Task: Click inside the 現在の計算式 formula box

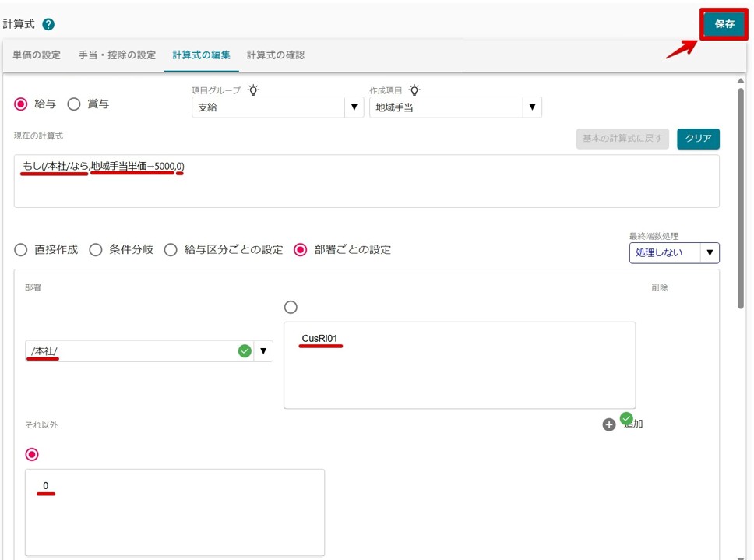Action: [x=366, y=181]
